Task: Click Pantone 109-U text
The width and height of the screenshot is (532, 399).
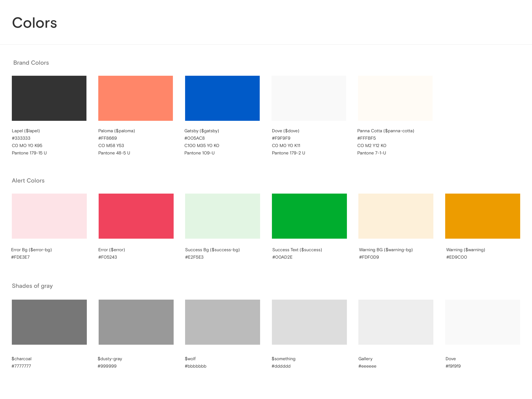Action: tap(199, 153)
